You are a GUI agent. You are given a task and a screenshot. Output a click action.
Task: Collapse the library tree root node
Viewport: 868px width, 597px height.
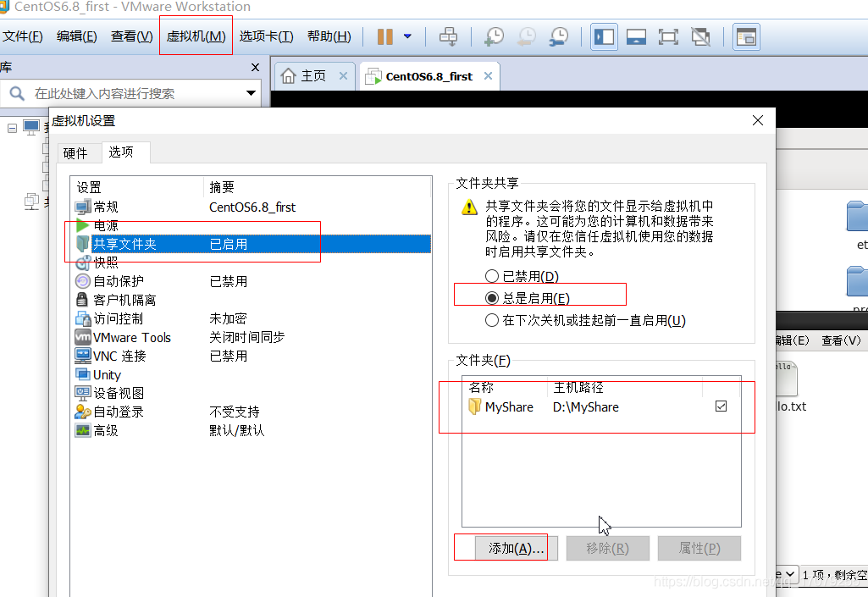point(12,129)
